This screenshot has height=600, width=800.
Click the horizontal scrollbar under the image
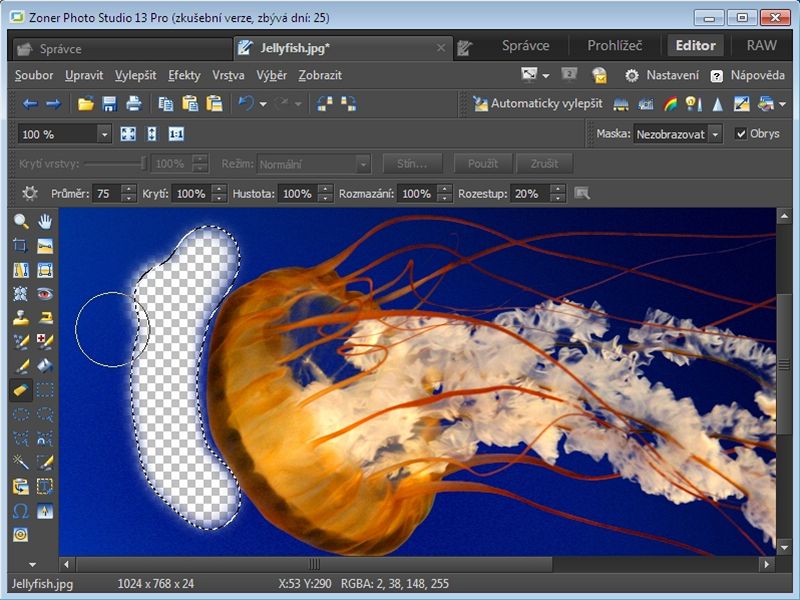coord(314,565)
